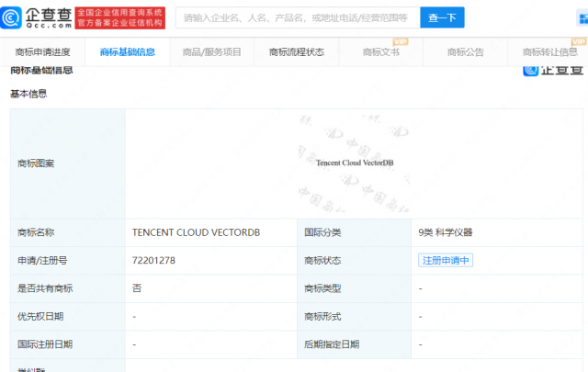Open the 商标流程状态 tab
Screen dimensions: 588x372
297,52
